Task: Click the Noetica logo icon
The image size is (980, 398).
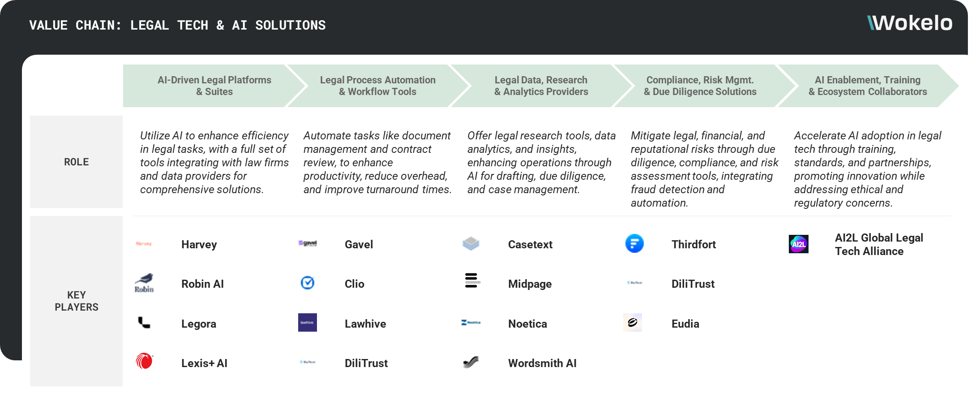Action: point(471,323)
